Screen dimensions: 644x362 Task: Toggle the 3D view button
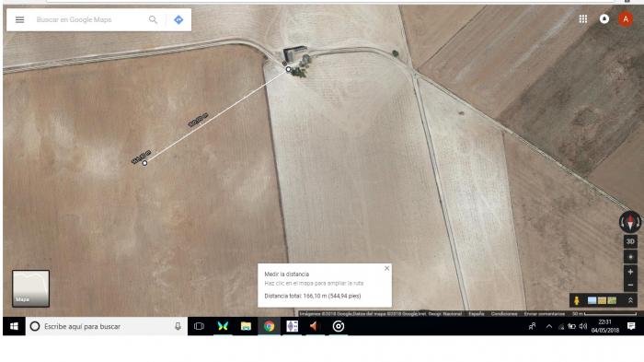point(630,241)
